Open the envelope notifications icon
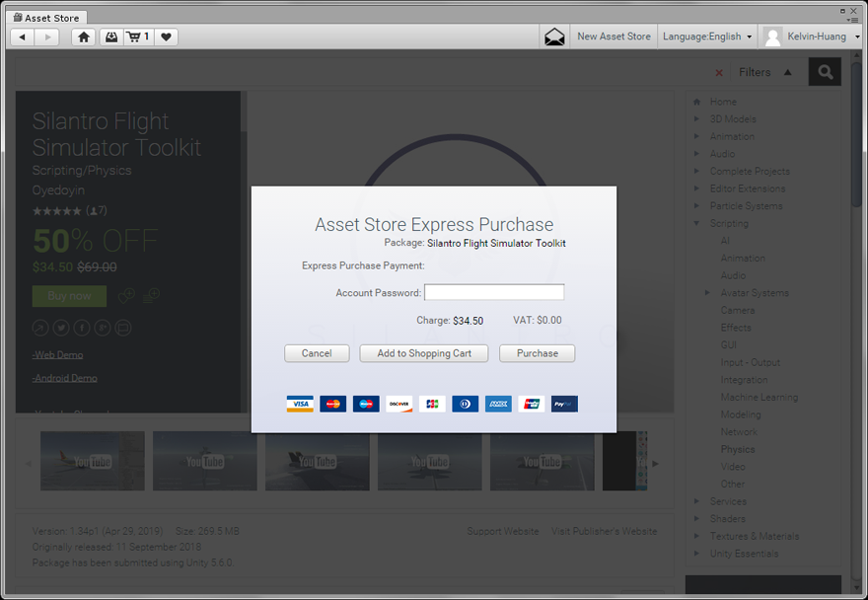Screen dimensions: 868x600 click(x=554, y=37)
